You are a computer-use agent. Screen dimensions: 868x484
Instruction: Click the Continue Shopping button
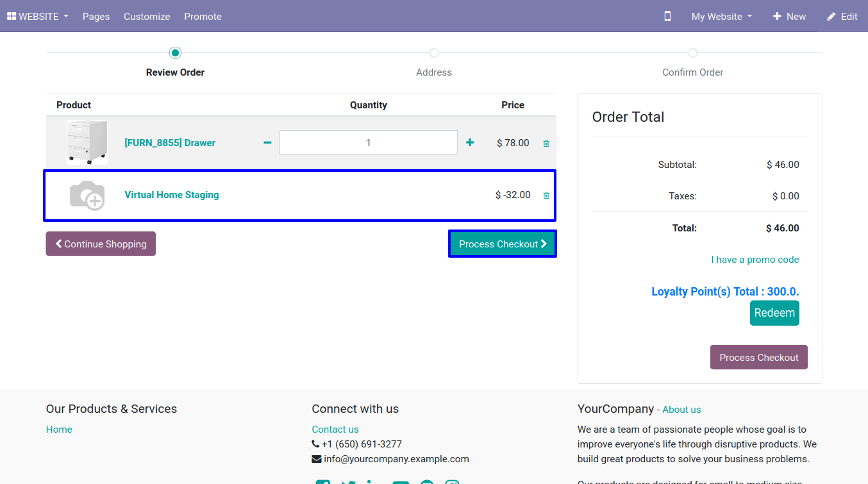(101, 244)
